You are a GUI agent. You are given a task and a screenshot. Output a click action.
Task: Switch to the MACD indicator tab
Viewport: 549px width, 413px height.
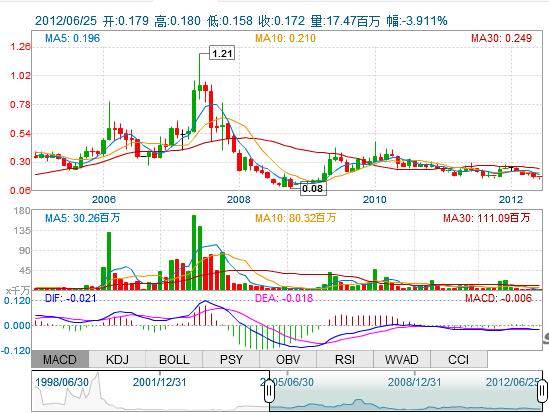point(60,359)
